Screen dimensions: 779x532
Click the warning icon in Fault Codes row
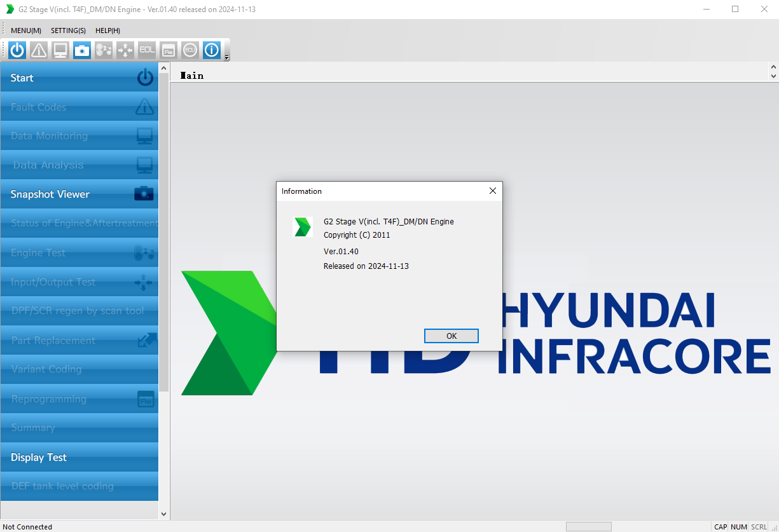tap(145, 107)
